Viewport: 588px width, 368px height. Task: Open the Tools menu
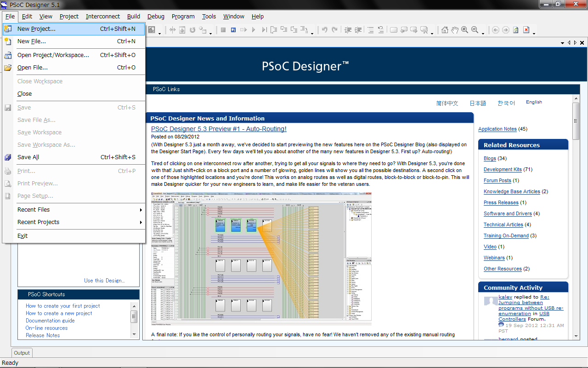tap(209, 16)
